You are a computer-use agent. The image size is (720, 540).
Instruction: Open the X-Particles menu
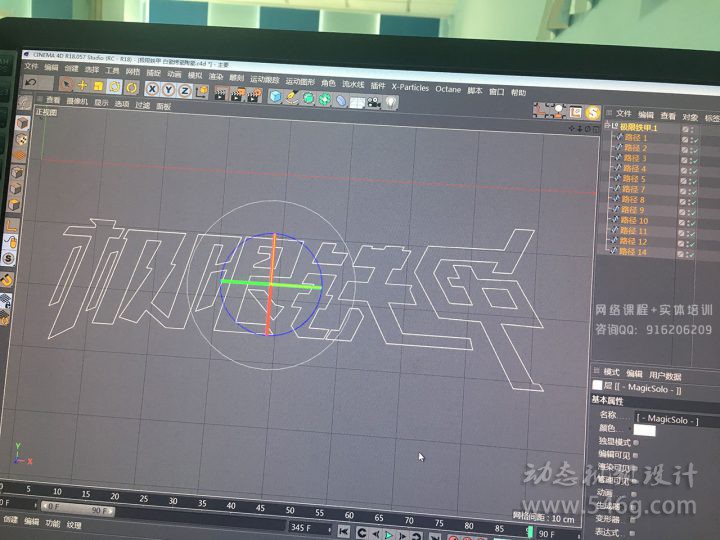click(x=410, y=87)
